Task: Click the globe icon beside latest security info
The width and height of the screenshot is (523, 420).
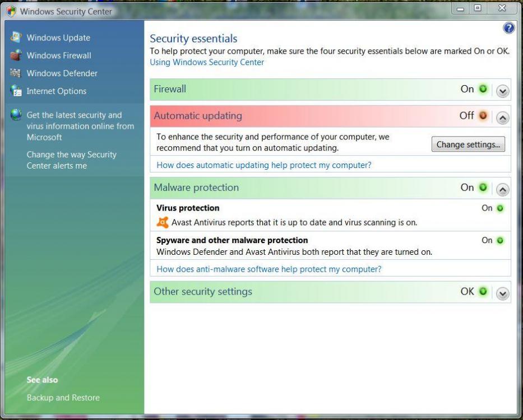Action: click(16, 115)
